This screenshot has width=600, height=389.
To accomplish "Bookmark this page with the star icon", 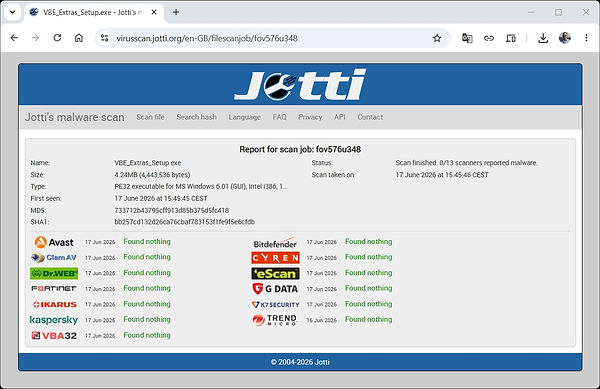I will click(x=437, y=38).
